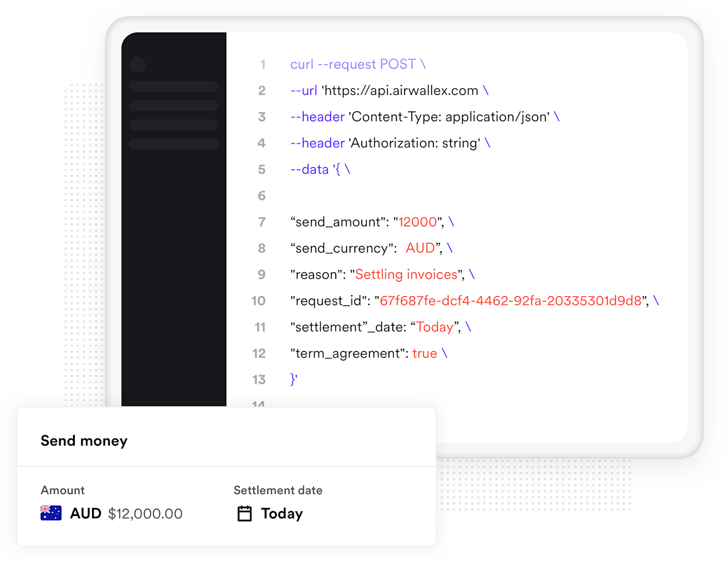Click the calendar icon beside Today

pyautogui.click(x=245, y=513)
